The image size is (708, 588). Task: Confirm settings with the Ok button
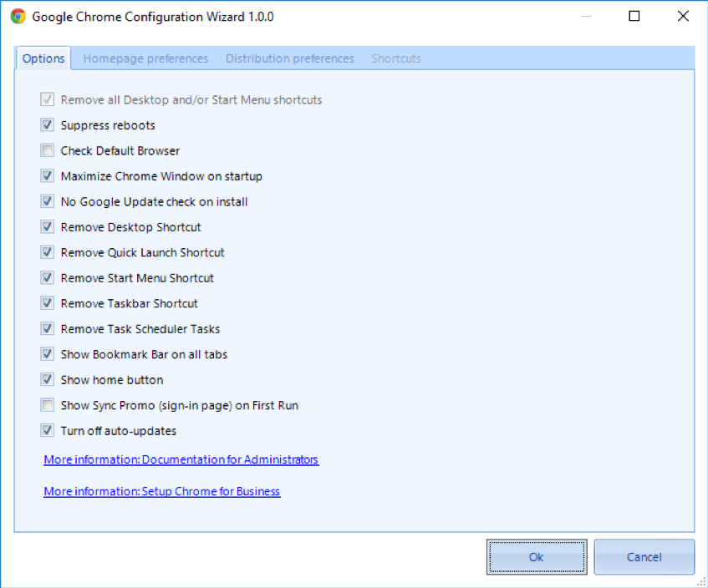coord(537,557)
